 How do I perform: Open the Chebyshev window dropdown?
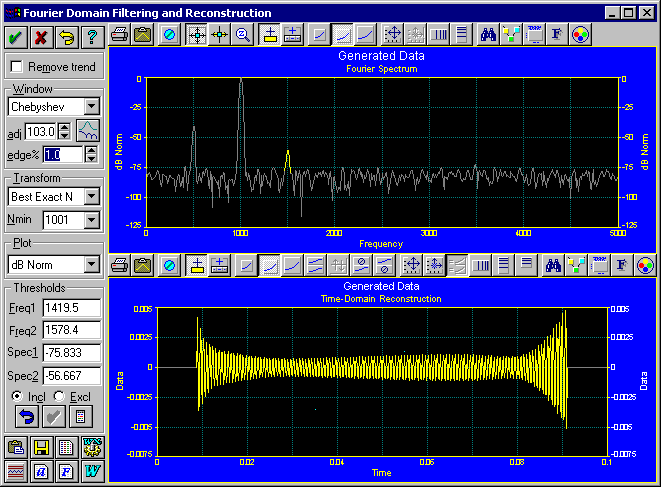(92, 107)
